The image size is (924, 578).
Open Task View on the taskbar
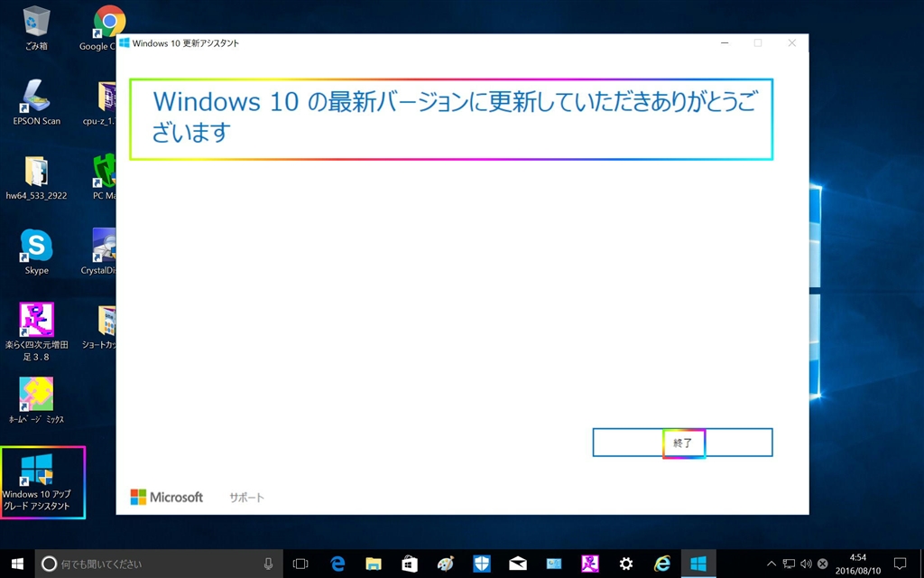[300, 564]
